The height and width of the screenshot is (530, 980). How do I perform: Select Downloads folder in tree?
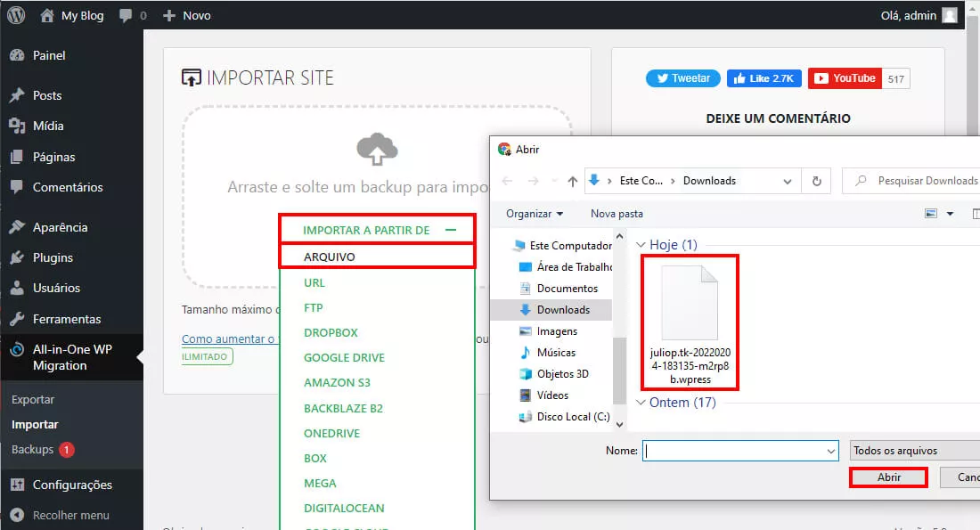pos(551,309)
